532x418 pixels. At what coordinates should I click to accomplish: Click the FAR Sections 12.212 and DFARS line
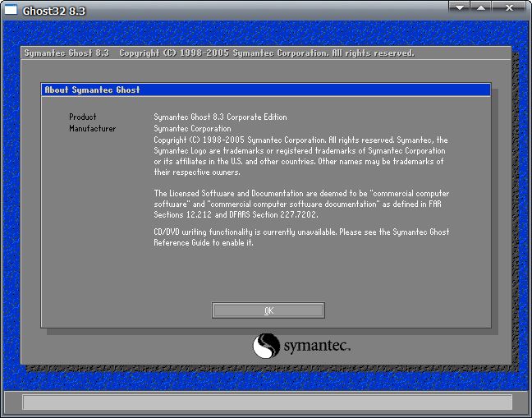pyautogui.click(x=236, y=215)
